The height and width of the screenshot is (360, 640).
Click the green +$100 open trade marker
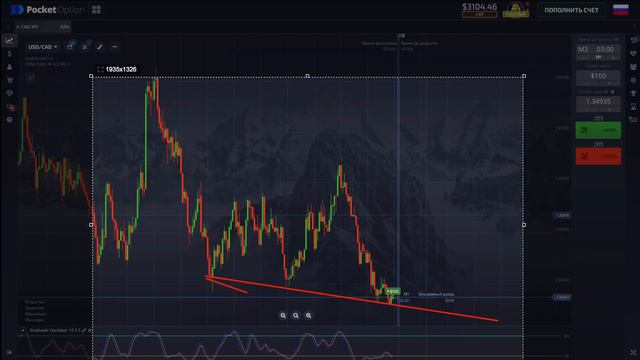point(393,291)
